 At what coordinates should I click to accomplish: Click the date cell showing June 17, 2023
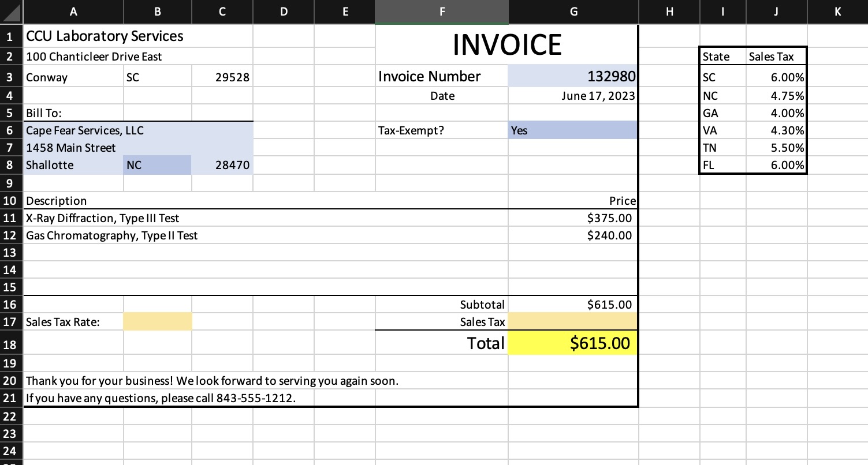(572, 96)
